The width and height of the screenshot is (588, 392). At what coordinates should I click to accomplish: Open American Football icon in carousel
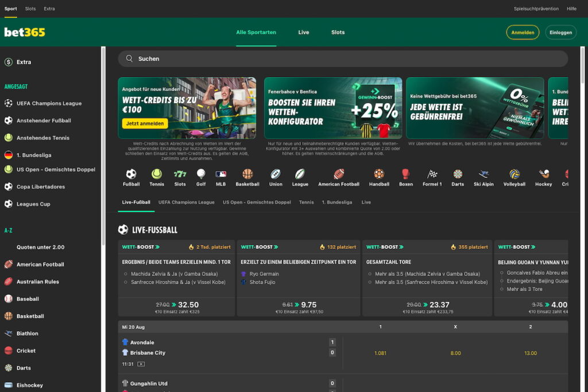tap(339, 174)
